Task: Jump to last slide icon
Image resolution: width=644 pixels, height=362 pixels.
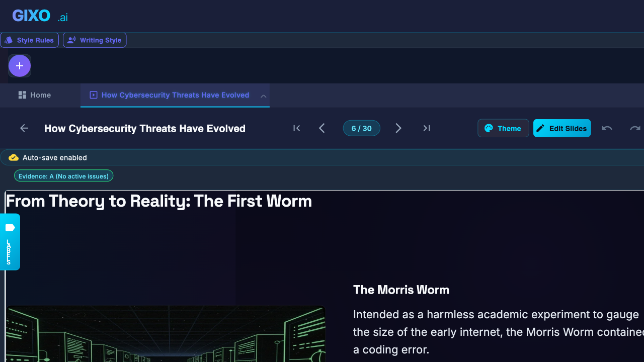Action: coord(427,128)
